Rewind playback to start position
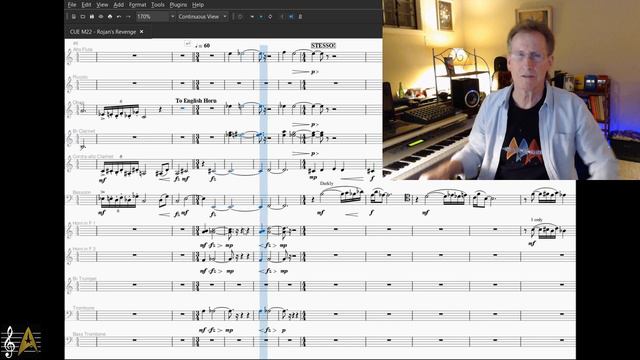The height and width of the screenshot is (360, 640). tap(252, 17)
